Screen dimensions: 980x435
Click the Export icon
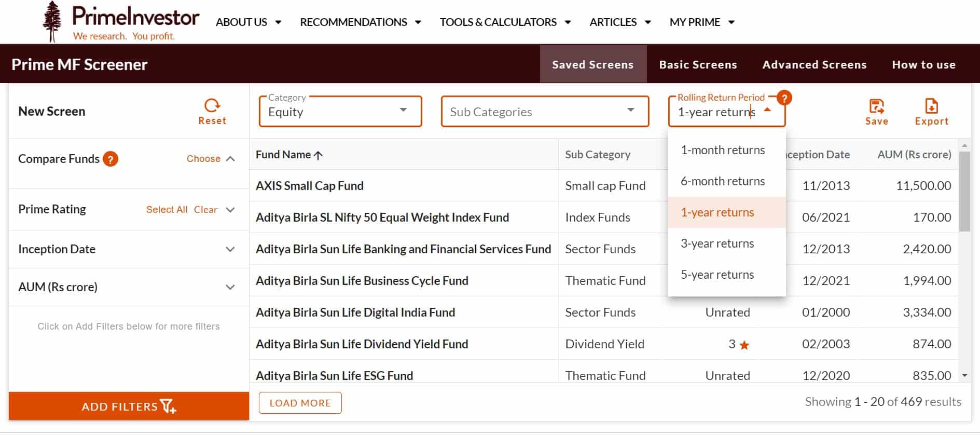(931, 106)
